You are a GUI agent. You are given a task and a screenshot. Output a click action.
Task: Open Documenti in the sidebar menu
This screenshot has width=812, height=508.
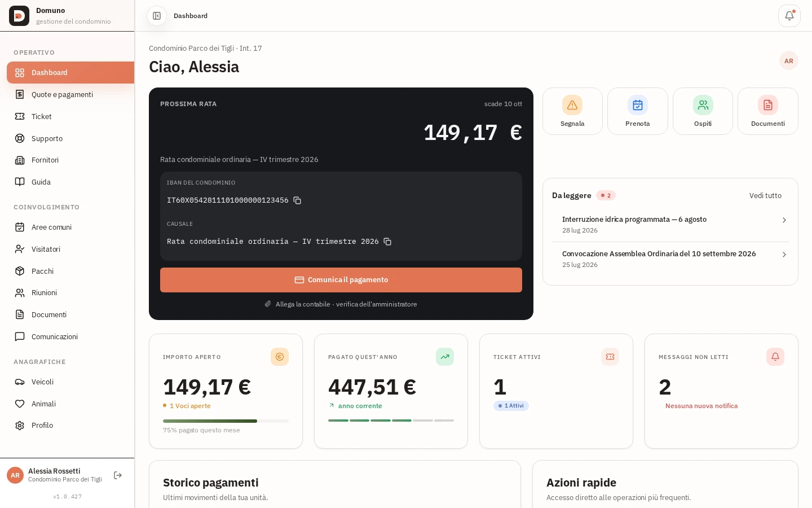tap(70, 314)
